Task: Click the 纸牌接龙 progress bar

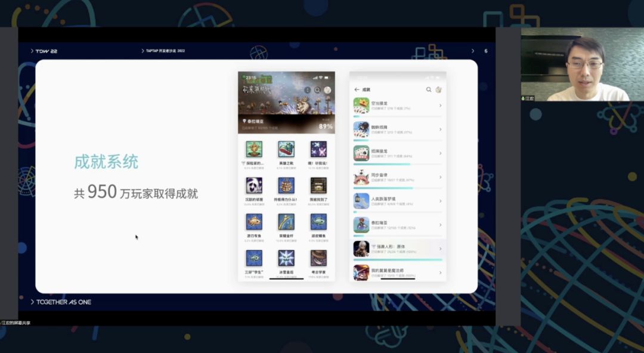Action: 398,165
